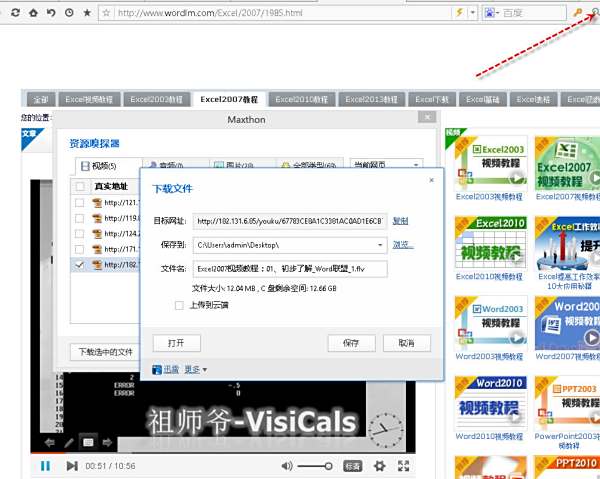Toggle the select-all checkbox in sniffer header
Image resolution: width=600 pixels, height=479 pixels.
coord(80,186)
